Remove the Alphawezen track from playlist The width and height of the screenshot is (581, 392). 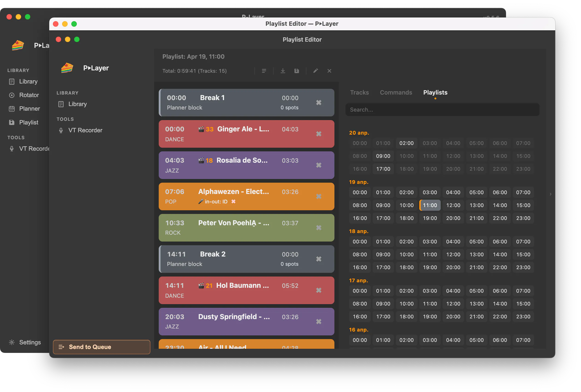(319, 196)
